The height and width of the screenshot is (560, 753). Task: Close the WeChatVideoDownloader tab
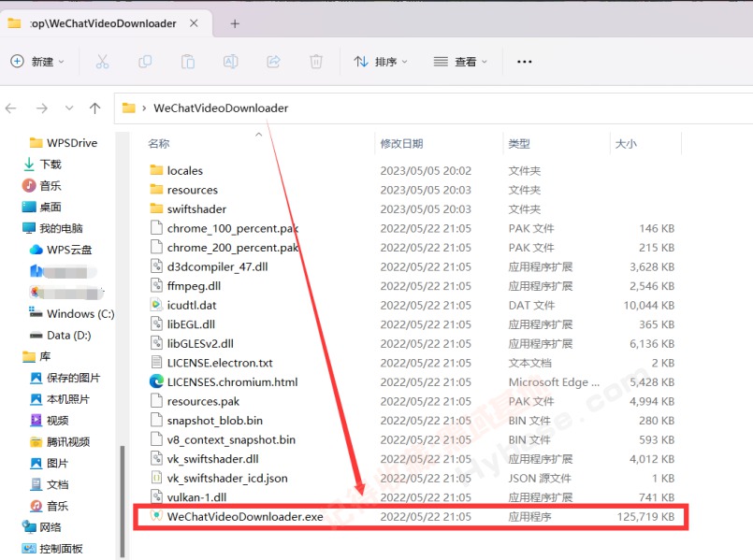click(194, 23)
